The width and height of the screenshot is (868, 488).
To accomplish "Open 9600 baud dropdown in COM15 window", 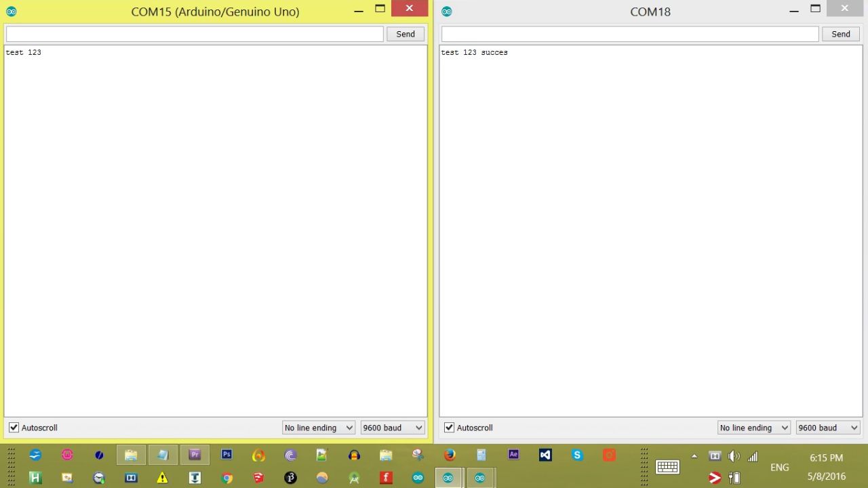I will pyautogui.click(x=393, y=428).
